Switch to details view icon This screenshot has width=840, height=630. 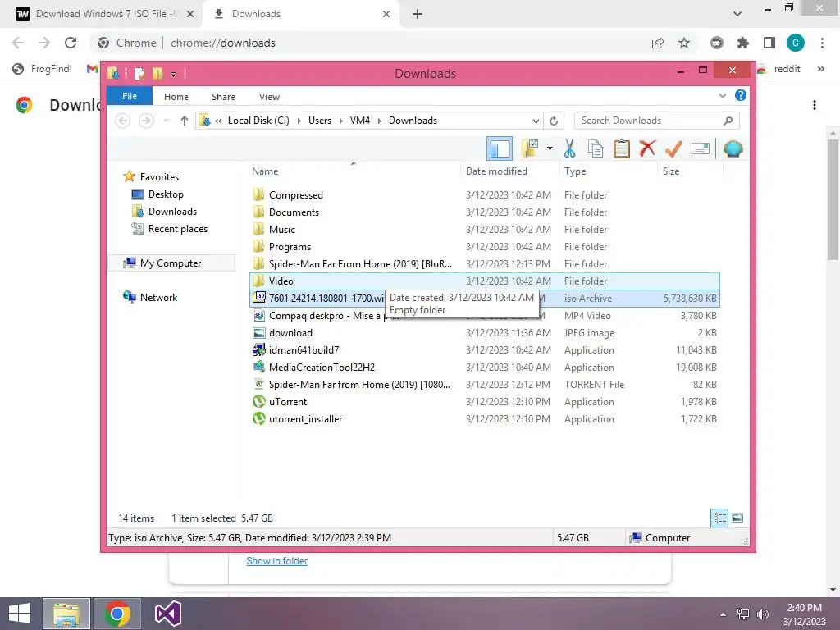[719, 518]
